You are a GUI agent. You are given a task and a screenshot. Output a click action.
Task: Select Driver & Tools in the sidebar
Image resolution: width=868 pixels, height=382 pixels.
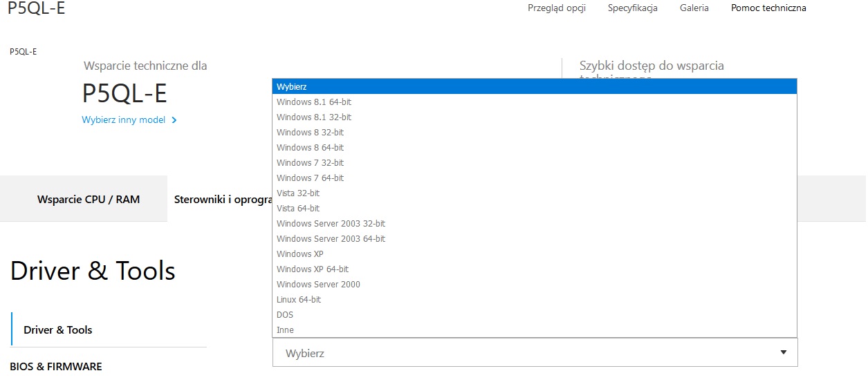pyautogui.click(x=58, y=330)
